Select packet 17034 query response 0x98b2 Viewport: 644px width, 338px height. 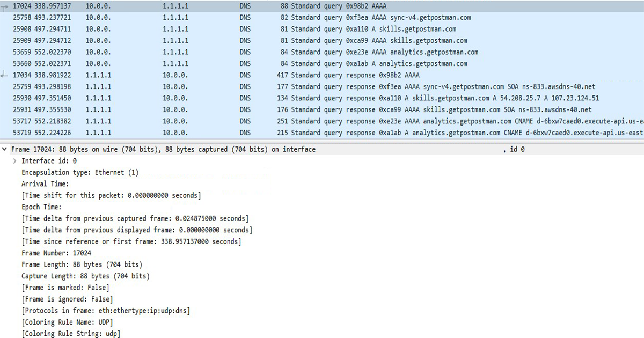[x=322, y=75]
